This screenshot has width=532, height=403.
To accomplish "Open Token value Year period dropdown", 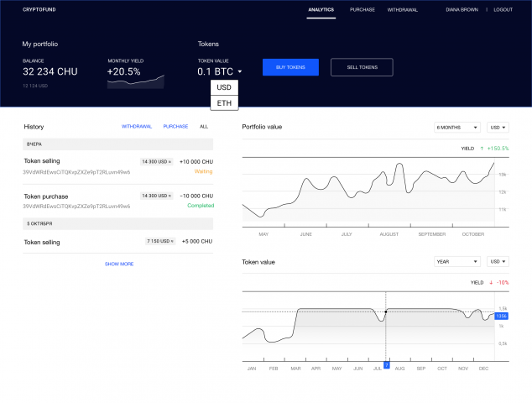I will (457, 261).
